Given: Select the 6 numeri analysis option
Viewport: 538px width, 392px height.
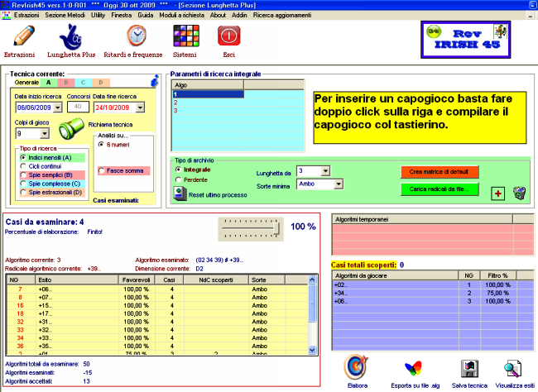Looking at the screenshot, I should [x=101, y=145].
